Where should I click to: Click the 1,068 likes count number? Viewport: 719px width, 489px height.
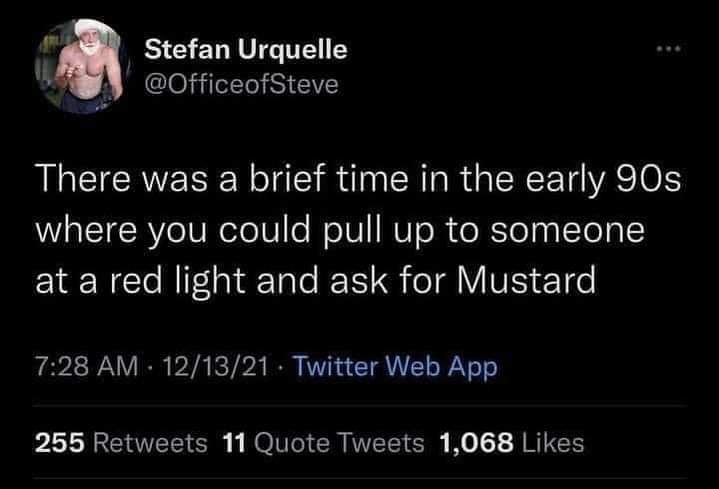click(x=474, y=441)
